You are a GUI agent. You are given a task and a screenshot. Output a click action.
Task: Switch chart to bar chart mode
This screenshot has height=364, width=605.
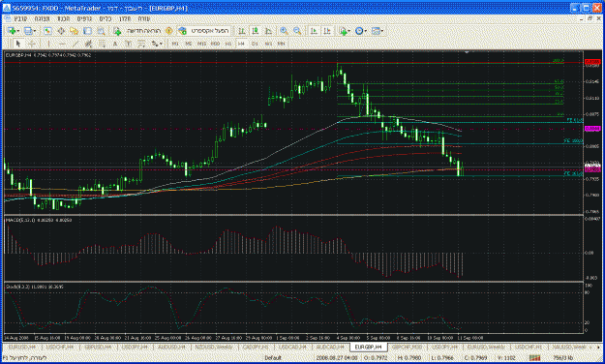pos(242,31)
